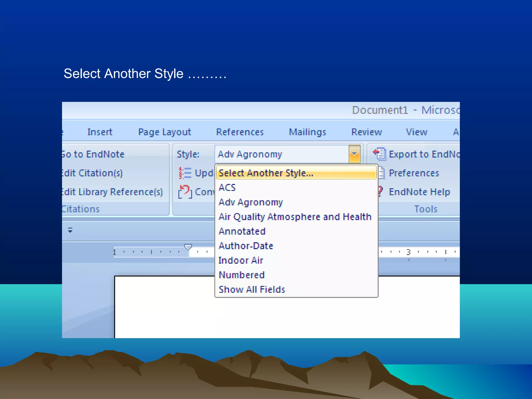Click the Convert Citations bracket icon

click(x=185, y=192)
